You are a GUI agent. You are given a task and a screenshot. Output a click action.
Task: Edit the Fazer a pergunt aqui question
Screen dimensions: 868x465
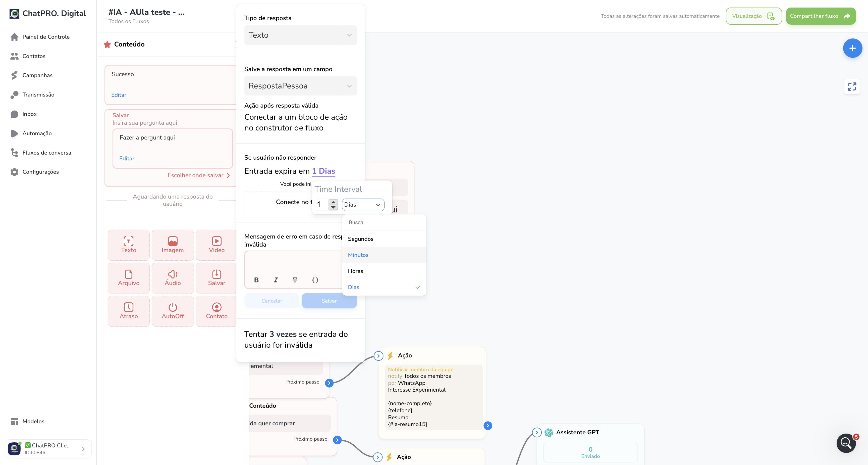pos(127,159)
